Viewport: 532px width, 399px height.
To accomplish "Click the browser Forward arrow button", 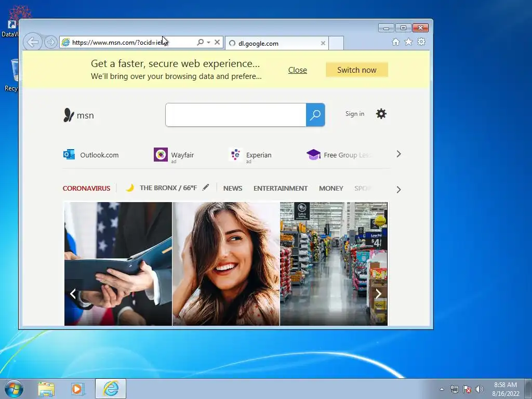I will point(51,42).
